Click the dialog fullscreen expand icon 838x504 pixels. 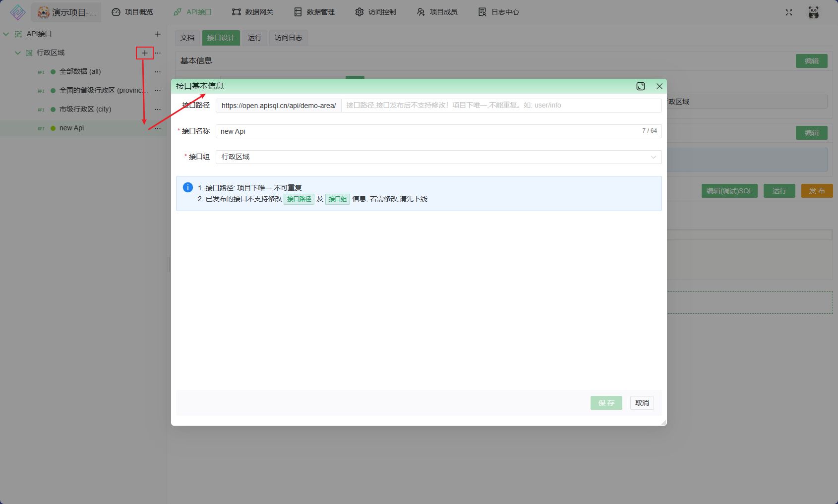(641, 86)
